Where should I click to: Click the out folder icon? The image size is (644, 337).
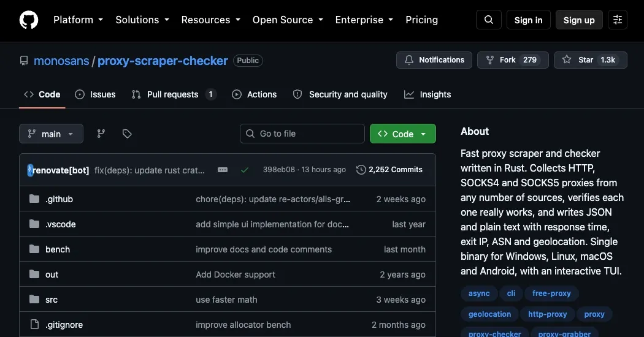coord(34,275)
